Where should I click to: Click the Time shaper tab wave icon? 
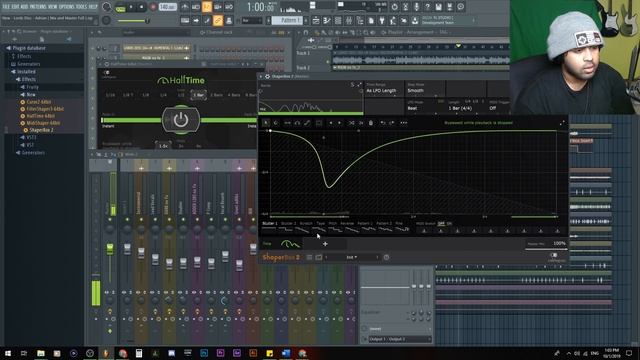click(x=290, y=244)
